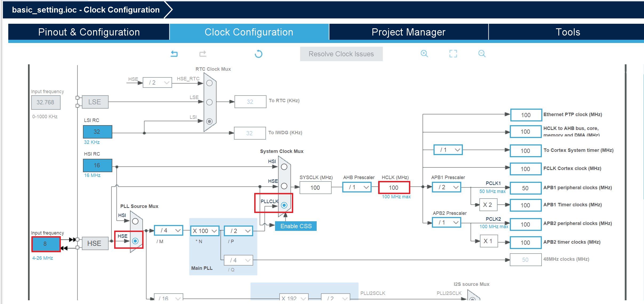Click the undo arrow icon
The width and height of the screenshot is (644, 304).
(174, 54)
